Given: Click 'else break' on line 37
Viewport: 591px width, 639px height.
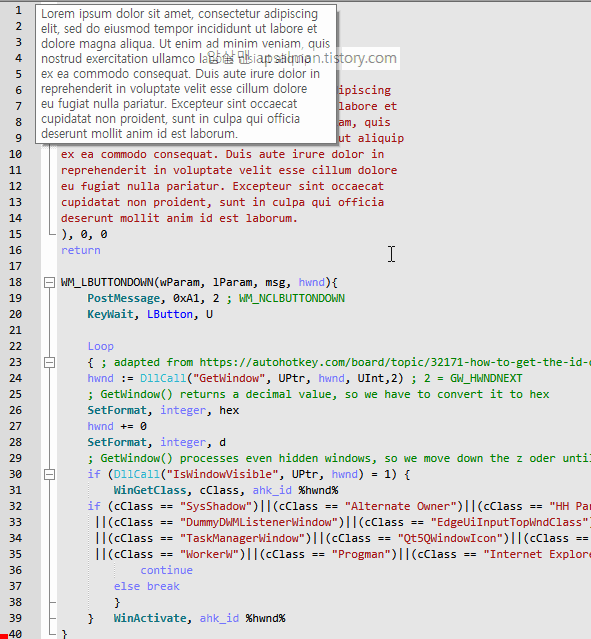Looking at the screenshot, I should click(147, 586).
